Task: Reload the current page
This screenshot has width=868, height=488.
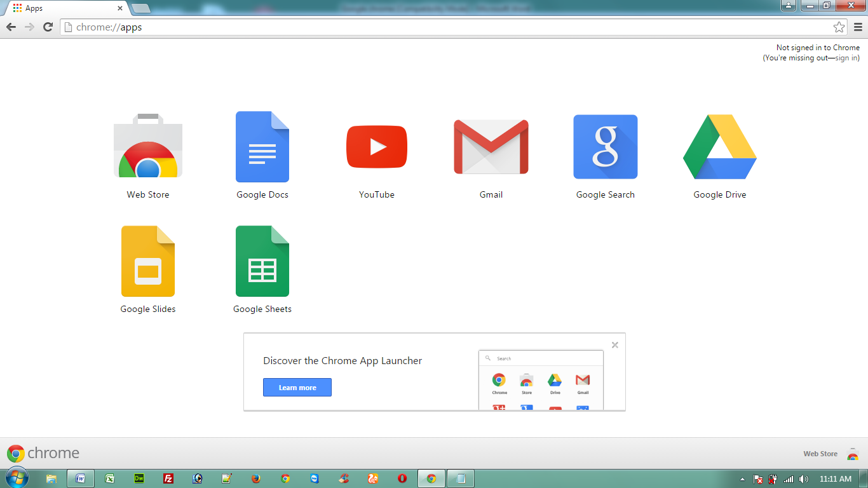Action: pos(48,27)
